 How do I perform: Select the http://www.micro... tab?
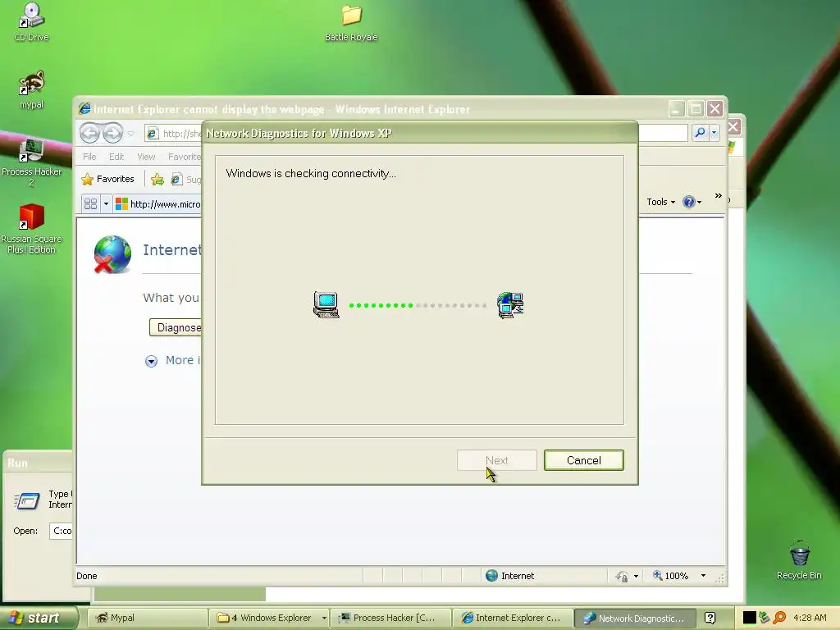[x=157, y=204]
